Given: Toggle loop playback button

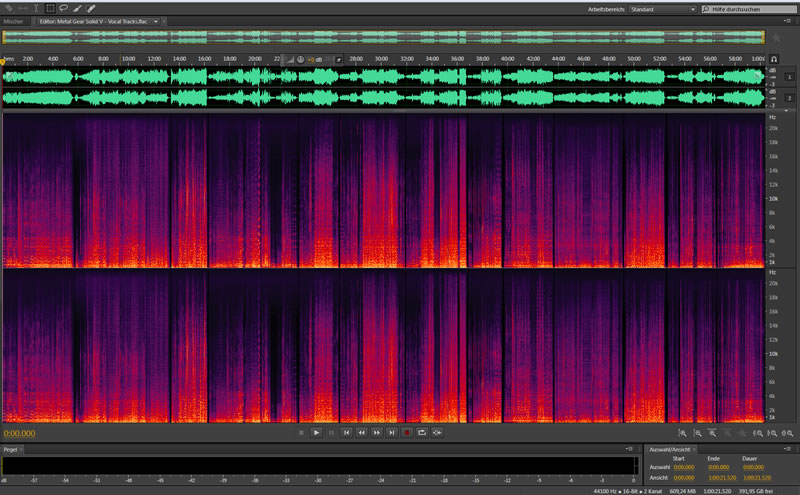Looking at the screenshot, I should (x=422, y=432).
